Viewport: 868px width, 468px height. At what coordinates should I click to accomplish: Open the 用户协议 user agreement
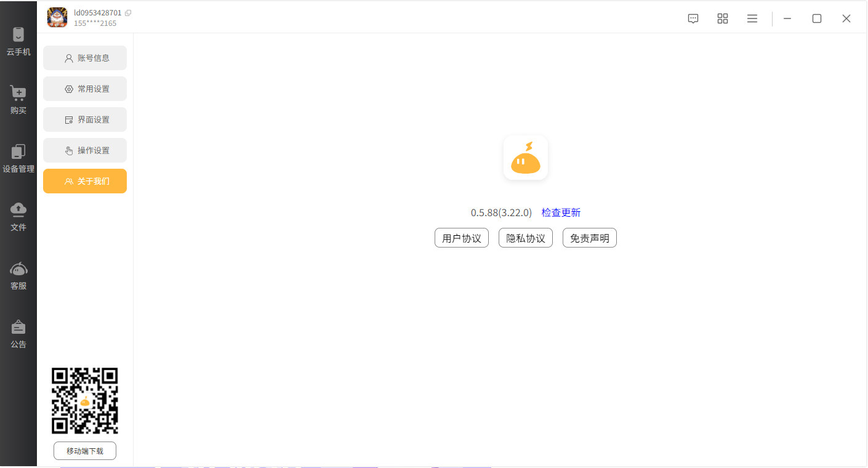[x=462, y=238]
